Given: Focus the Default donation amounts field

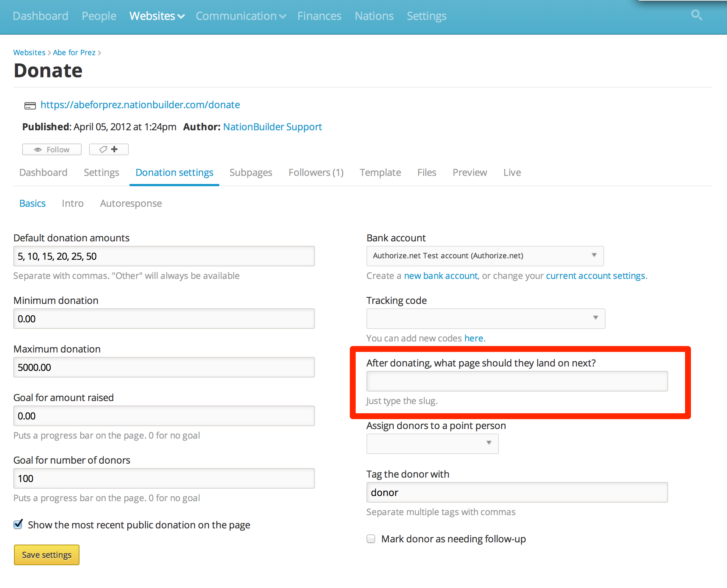Looking at the screenshot, I should pyautogui.click(x=164, y=256).
